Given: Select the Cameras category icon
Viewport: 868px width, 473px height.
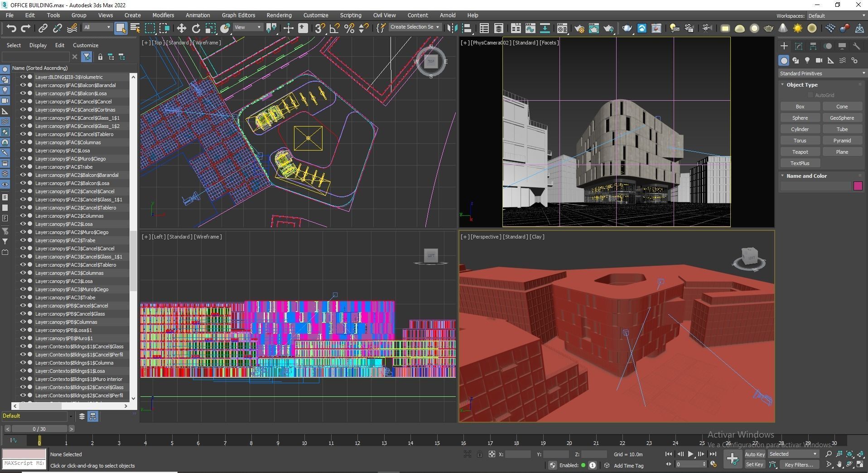Looking at the screenshot, I should pos(819,60).
